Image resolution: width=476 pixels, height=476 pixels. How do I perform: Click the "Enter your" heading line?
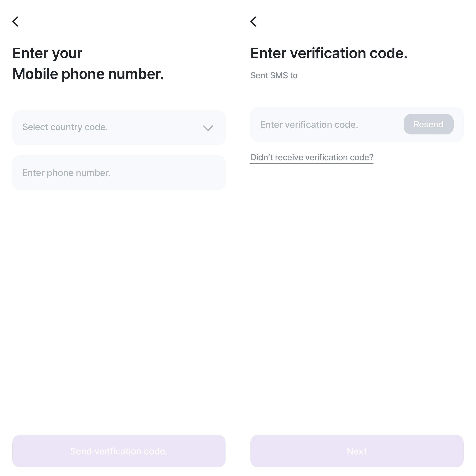click(x=47, y=53)
